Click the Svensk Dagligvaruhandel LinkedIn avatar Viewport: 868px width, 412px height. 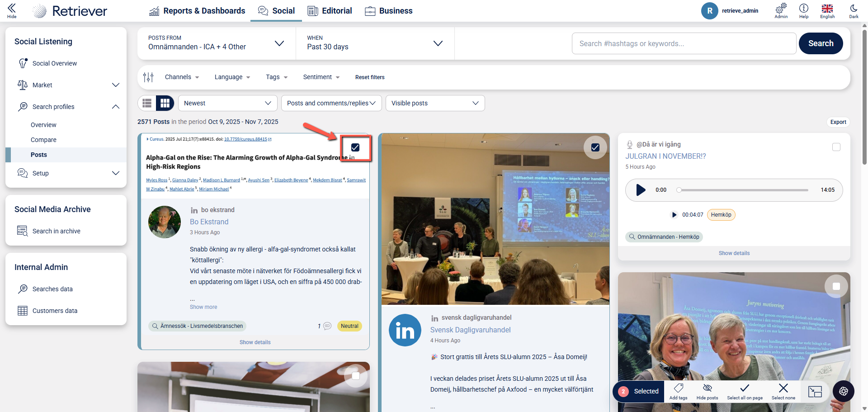[x=405, y=330]
